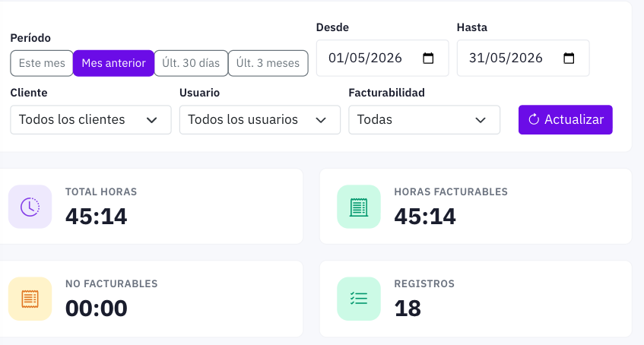This screenshot has width=644, height=345.
Task: Click the Horas Facturables value 45:14
Action: click(425, 217)
